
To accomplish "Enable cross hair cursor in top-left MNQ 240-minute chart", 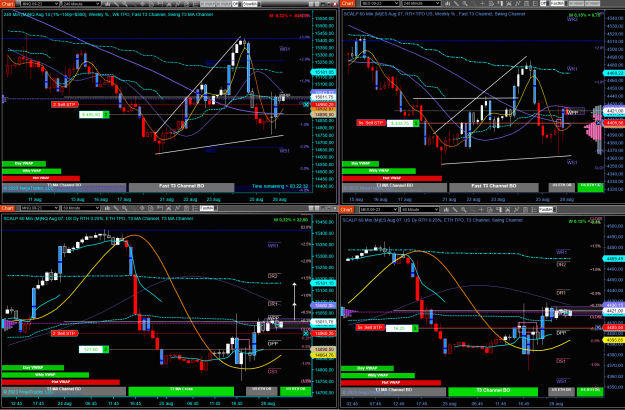I will pos(143,4).
